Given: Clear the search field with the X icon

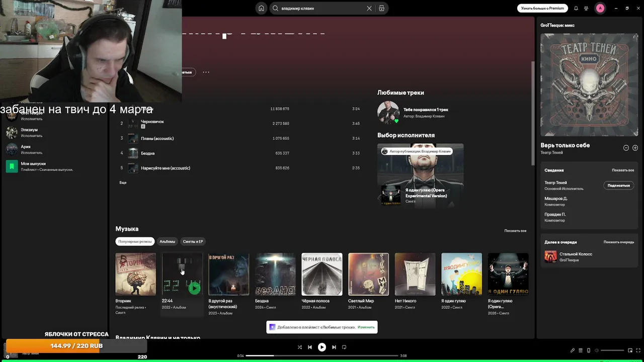Looking at the screenshot, I should pos(369,8).
